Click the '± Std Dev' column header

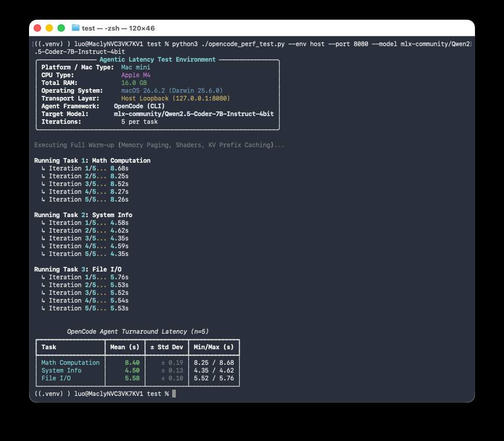(x=166, y=347)
